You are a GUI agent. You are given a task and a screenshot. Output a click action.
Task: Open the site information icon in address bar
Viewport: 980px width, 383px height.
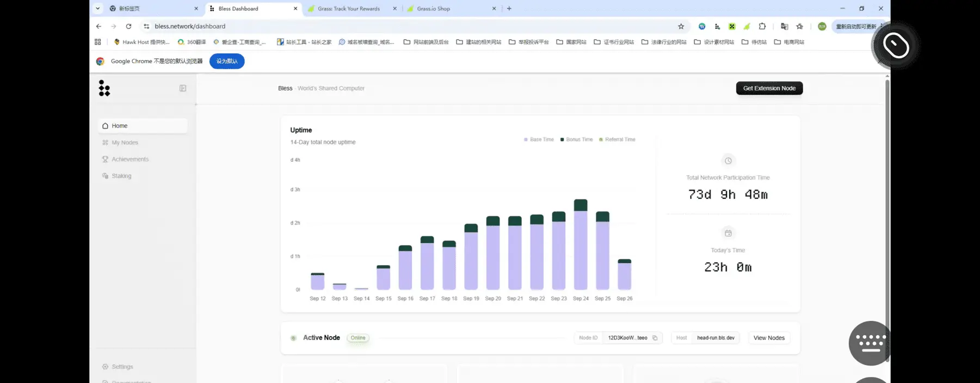click(x=146, y=26)
